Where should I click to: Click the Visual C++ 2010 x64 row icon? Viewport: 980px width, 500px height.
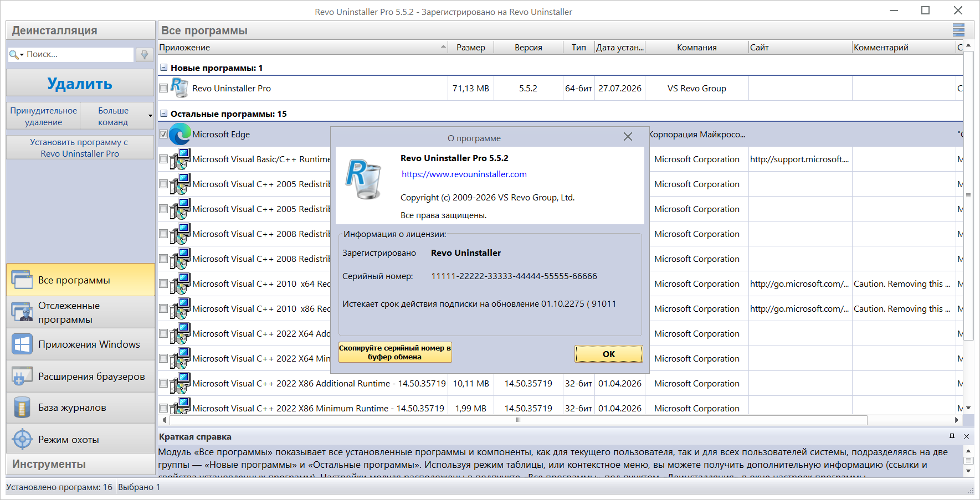tap(181, 283)
